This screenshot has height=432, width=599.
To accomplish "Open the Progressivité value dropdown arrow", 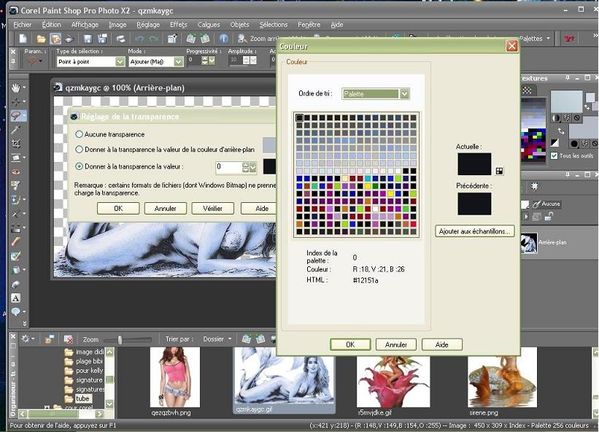I will point(212,60).
